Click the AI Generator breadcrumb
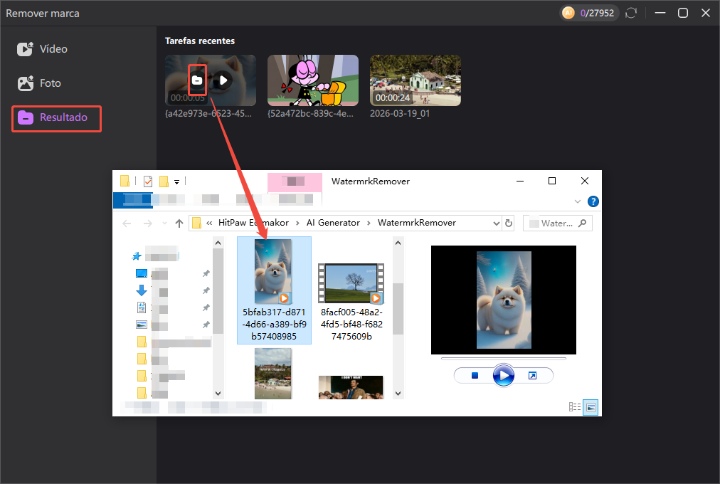 pyautogui.click(x=333, y=223)
